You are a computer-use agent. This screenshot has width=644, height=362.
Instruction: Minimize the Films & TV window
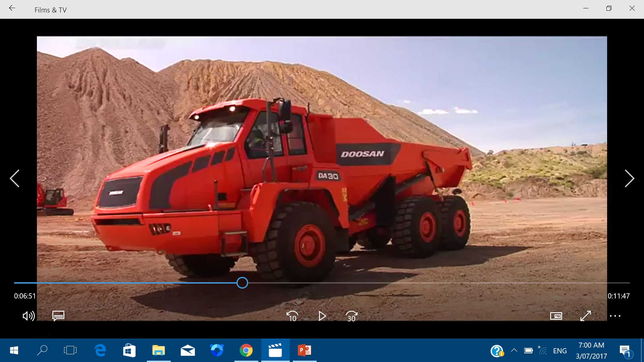pyautogui.click(x=586, y=8)
